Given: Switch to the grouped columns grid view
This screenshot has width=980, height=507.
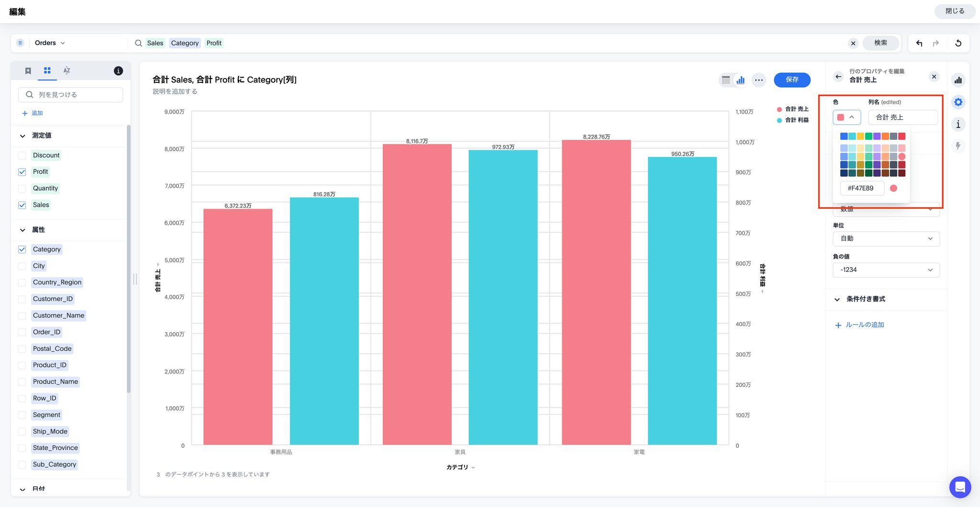Looking at the screenshot, I should (47, 70).
